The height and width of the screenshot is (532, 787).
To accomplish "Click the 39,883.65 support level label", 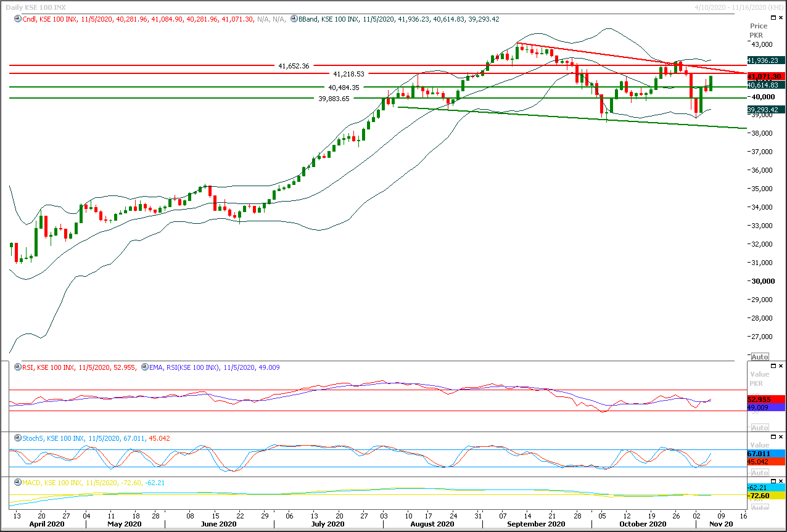I will coord(334,99).
